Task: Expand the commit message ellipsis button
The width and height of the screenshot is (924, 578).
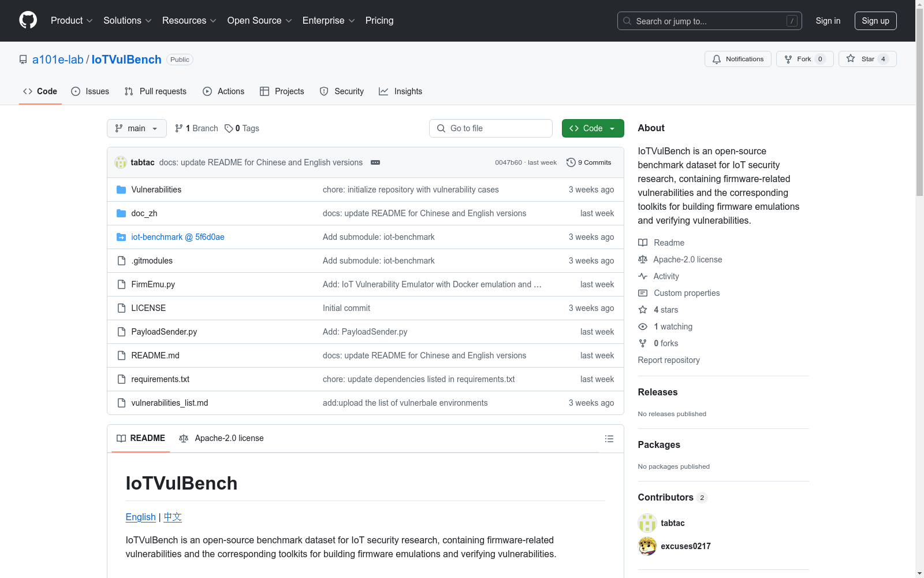Action: (375, 162)
